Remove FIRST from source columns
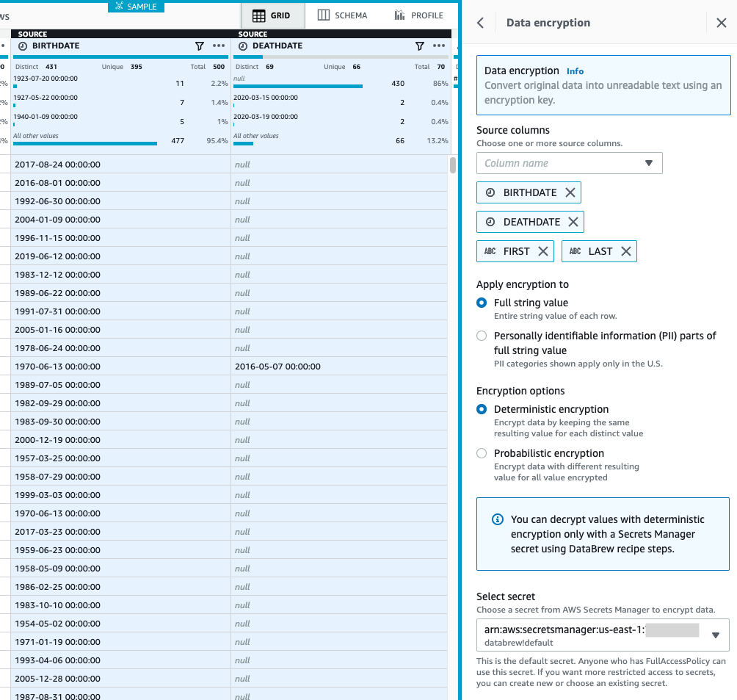Viewport: 737px width, 700px height. pos(543,251)
